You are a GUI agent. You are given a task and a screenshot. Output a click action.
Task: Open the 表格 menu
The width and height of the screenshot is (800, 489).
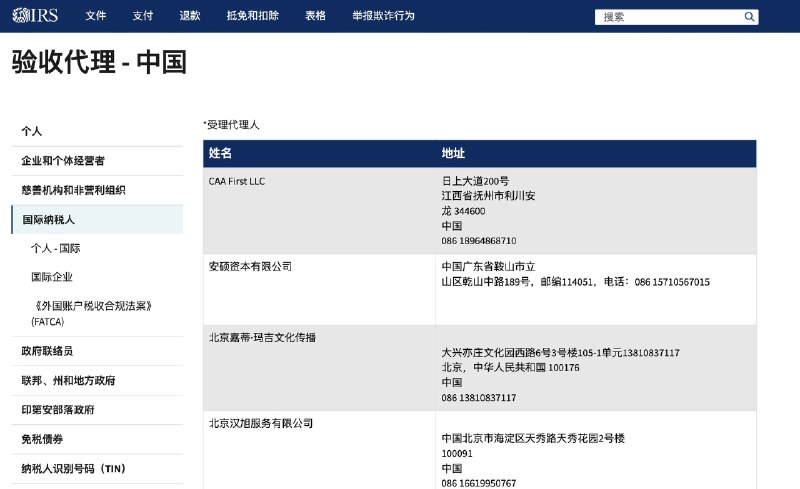point(315,16)
